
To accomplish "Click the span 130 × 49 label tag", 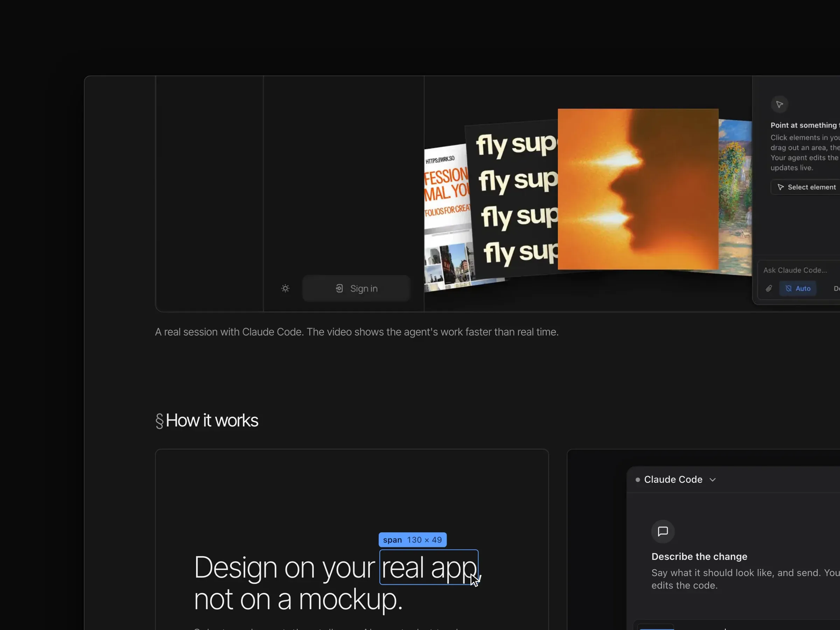I will coord(412,540).
